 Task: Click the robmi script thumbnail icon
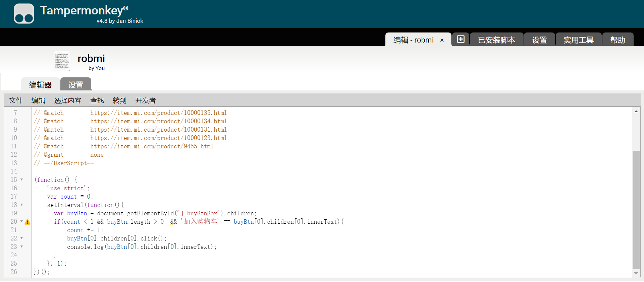[x=62, y=61]
